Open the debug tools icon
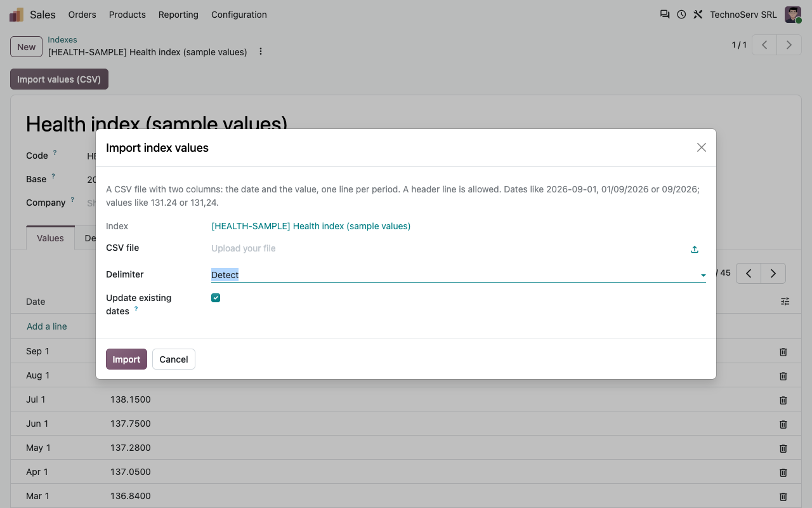 698,14
